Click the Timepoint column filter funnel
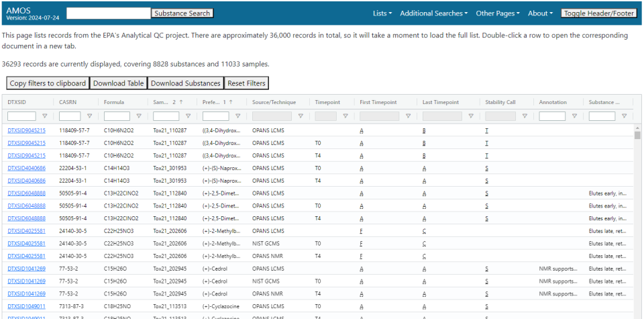Viewport: 644px width, 319px height. (x=345, y=116)
